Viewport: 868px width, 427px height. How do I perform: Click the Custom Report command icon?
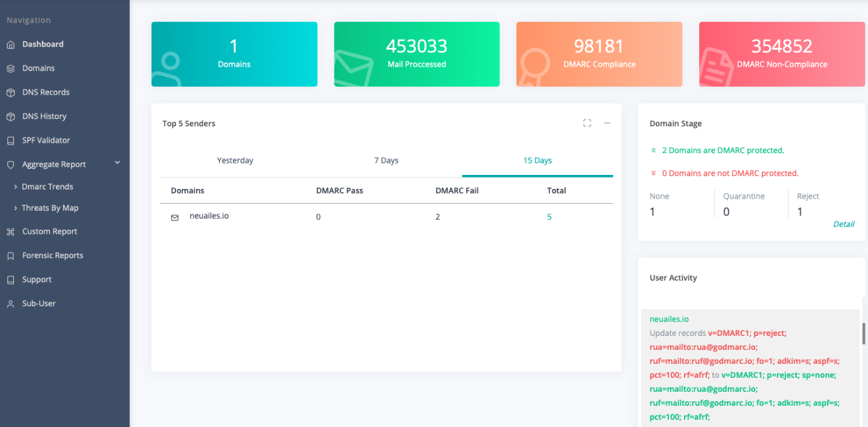tap(10, 231)
